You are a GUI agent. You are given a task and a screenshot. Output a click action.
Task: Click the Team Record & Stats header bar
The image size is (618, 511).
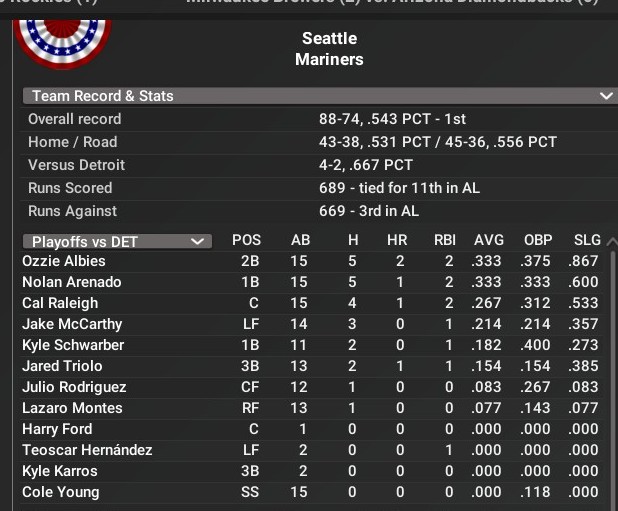pyautogui.click(x=300, y=96)
